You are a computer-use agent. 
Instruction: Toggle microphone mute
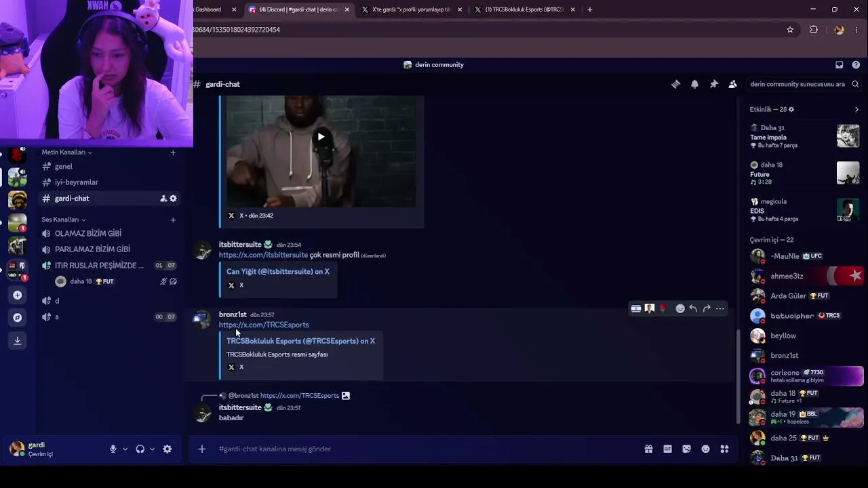click(113, 449)
